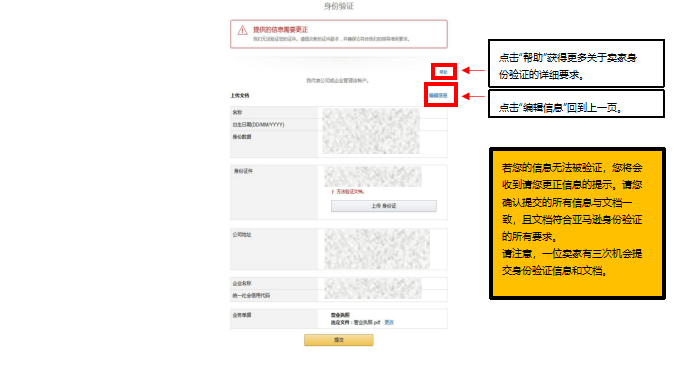Click the yellow 提交 (Submit) button
Image resolution: width=700 pixels, height=374 pixels.
click(x=339, y=340)
